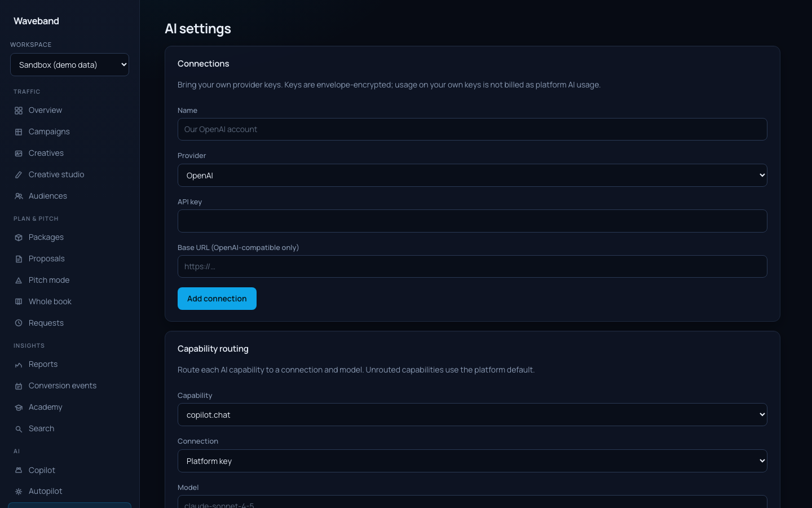Open Creatives section
Image resolution: width=812 pixels, height=508 pixels.
coord(69,153)
